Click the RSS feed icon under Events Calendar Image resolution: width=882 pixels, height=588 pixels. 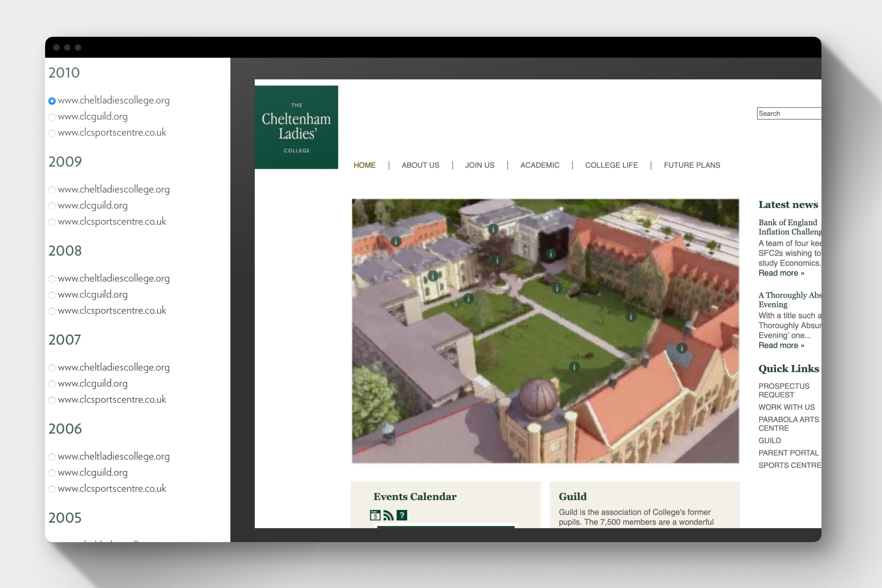click(x=389, y=515)
